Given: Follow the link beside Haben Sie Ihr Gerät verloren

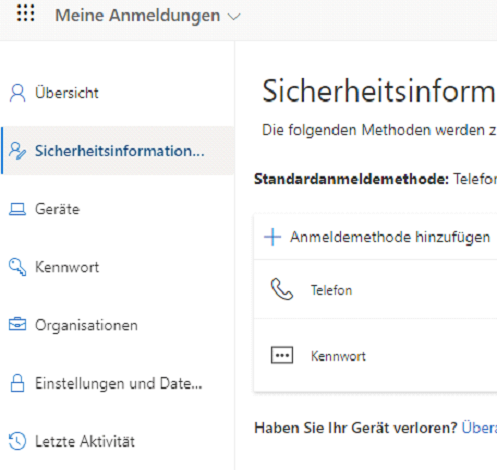Looking at the screenshot, I should point(479,428).
